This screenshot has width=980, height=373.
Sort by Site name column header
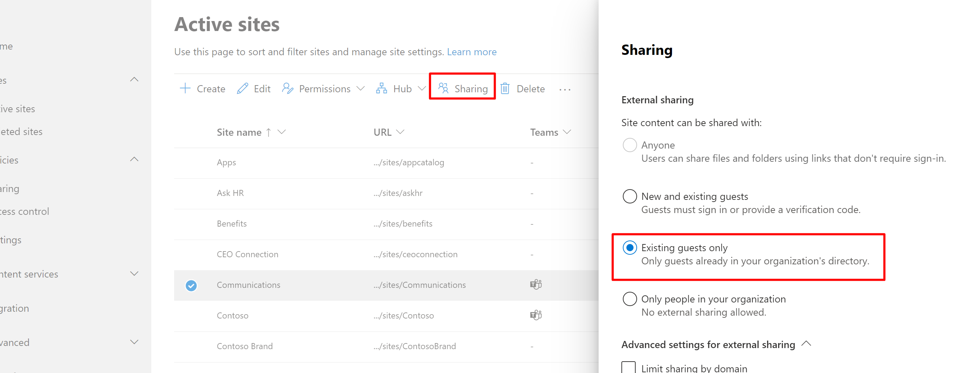[239, 132]
